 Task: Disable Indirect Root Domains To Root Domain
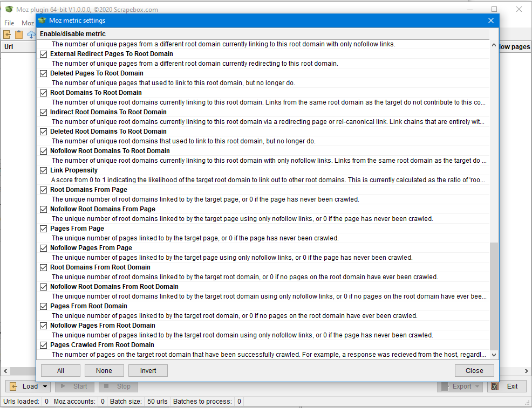coord(43,112)
